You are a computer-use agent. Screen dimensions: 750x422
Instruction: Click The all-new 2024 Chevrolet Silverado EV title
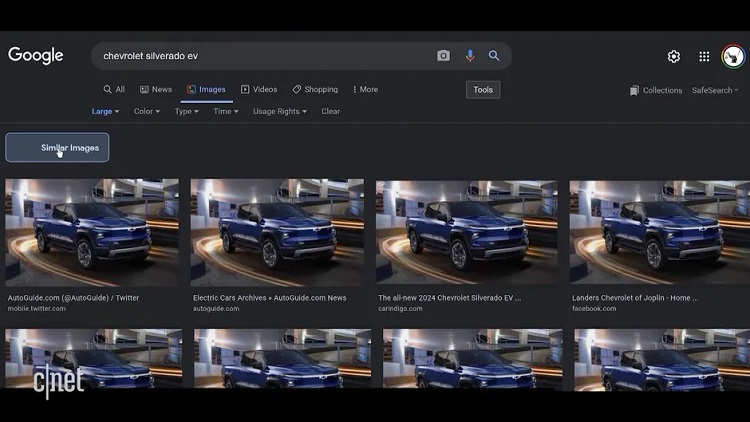pyautogui.click(x=450, y=298)
